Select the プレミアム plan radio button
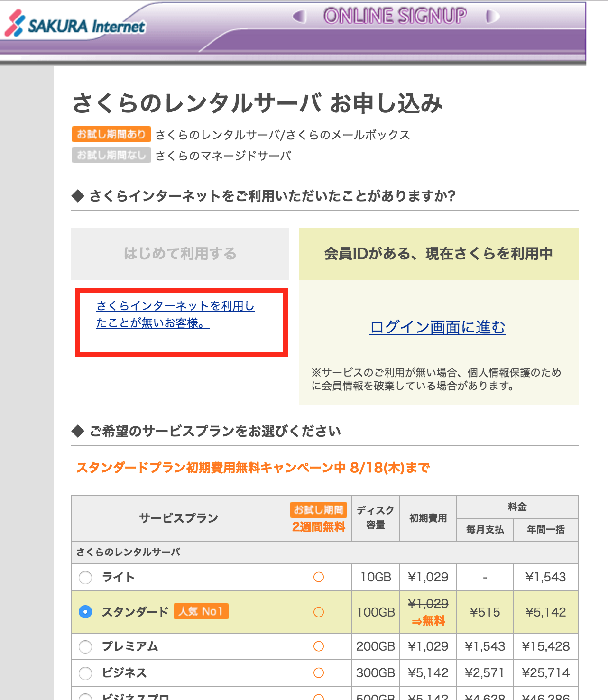 [x=85, y=647]
